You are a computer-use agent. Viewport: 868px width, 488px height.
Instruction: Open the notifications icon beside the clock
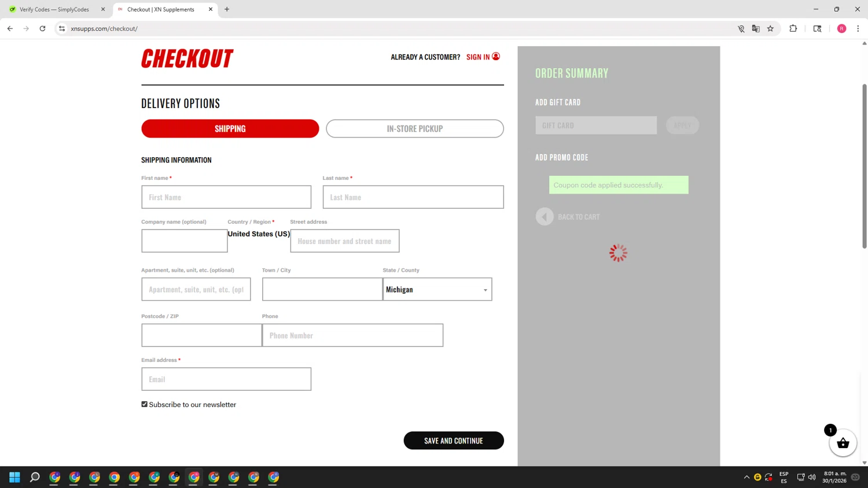855,477
